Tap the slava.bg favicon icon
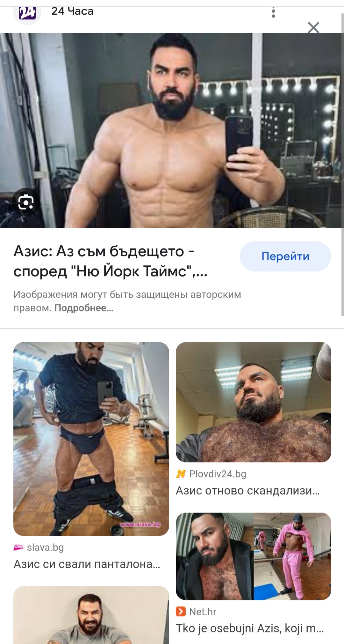 18,547
